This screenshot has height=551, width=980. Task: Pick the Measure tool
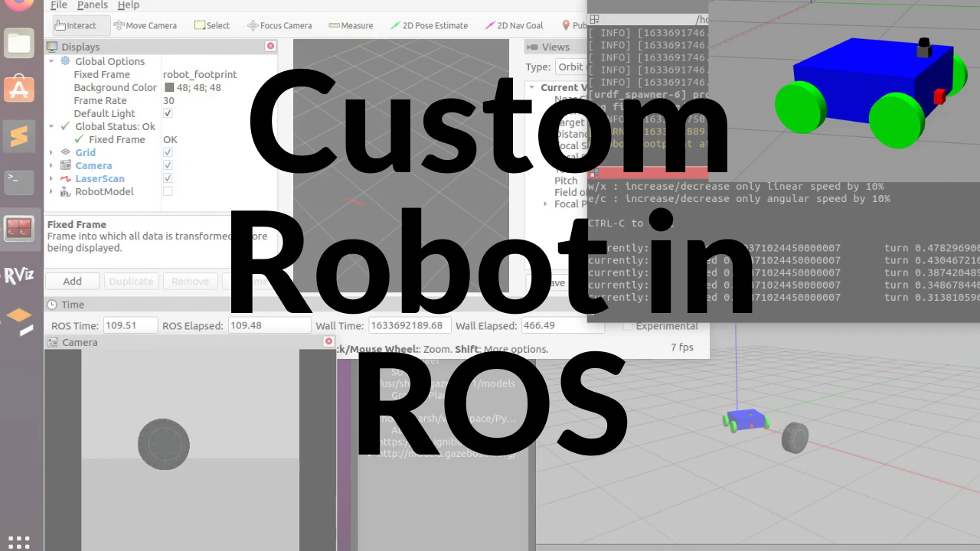point(351,25)
